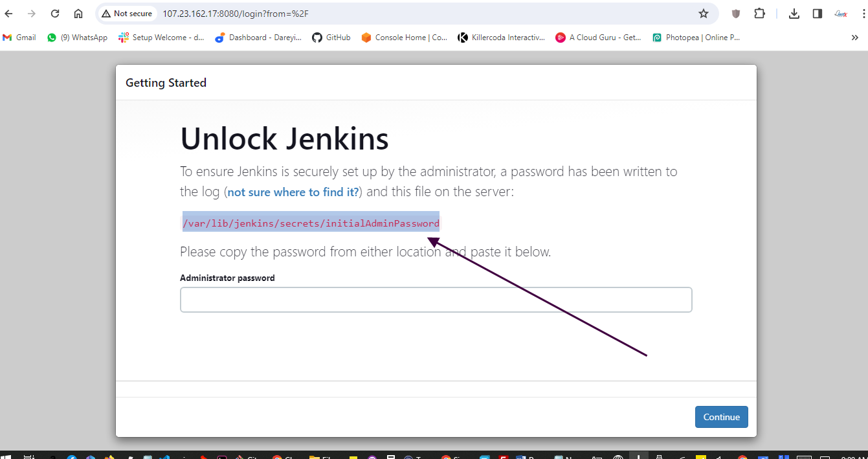Open the Gmail bookmark

19,38
